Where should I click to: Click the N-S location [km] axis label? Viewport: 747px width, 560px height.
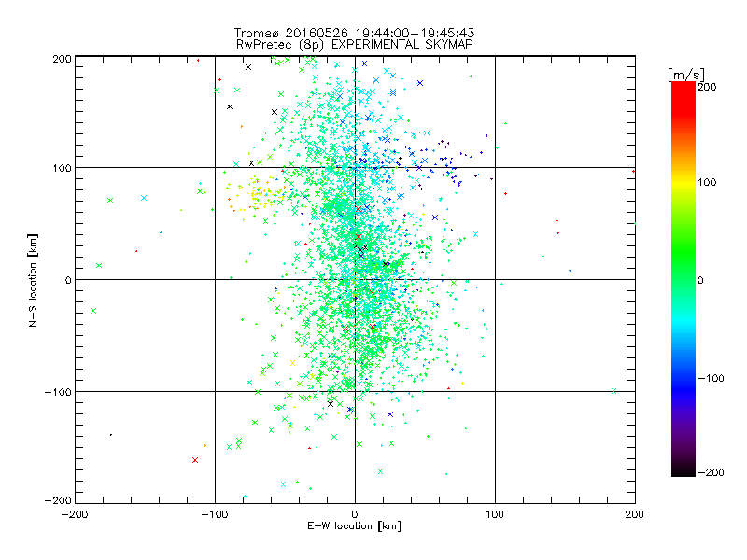33,281
